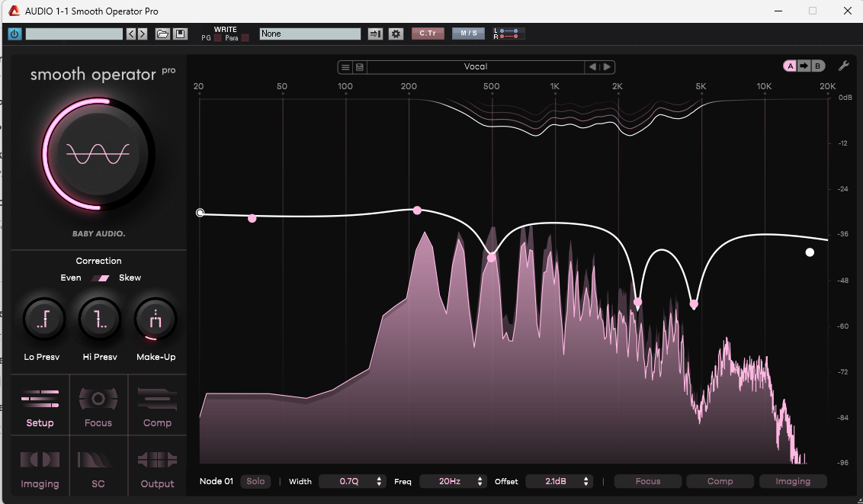The width and height of the screenshot is (863, 504).
Task: Click the empty host preset name field
Action: point(74,34)
